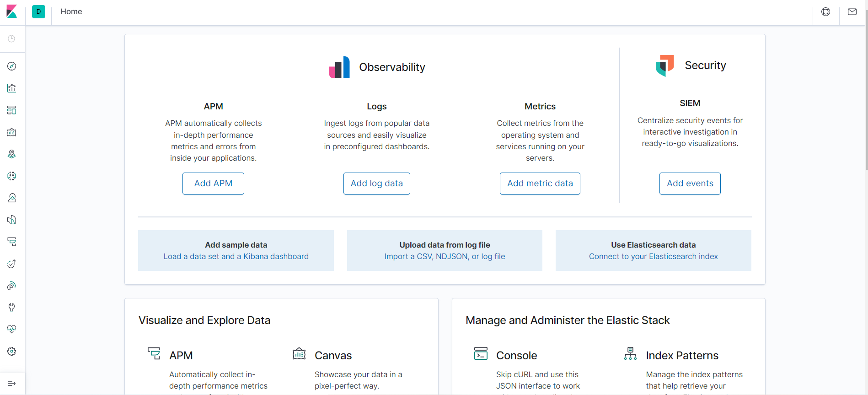
Task: Click the green D space avatar
Action: pos(38,11)
